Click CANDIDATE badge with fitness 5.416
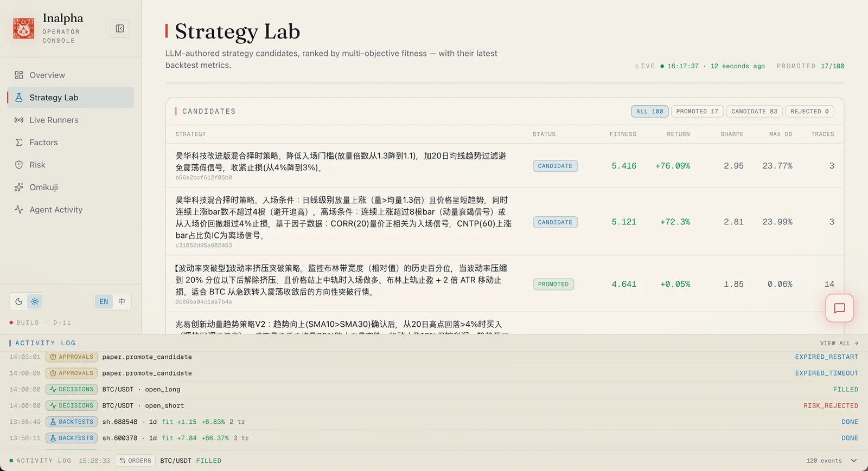 (x=555, y=166)
